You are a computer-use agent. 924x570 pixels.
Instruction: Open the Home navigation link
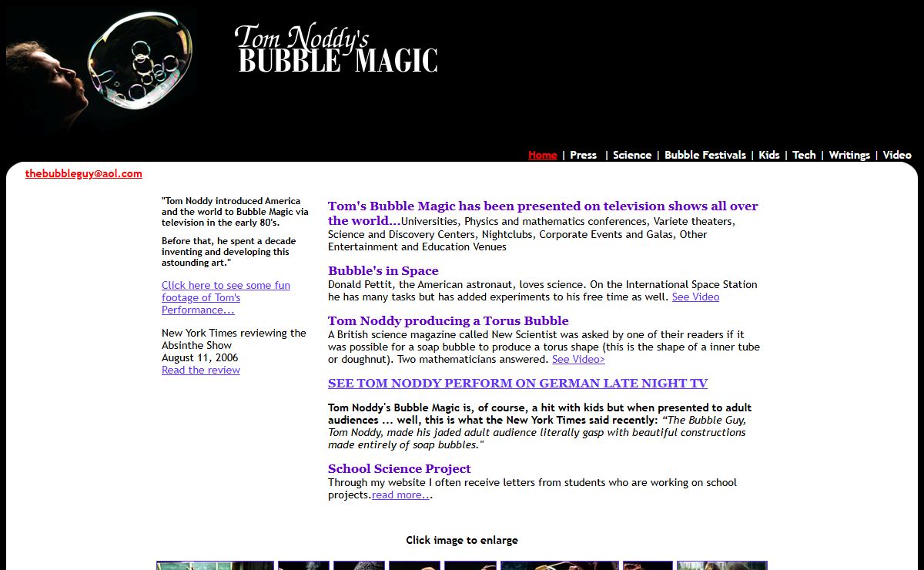pyautogui.click(x=542, y=155)
